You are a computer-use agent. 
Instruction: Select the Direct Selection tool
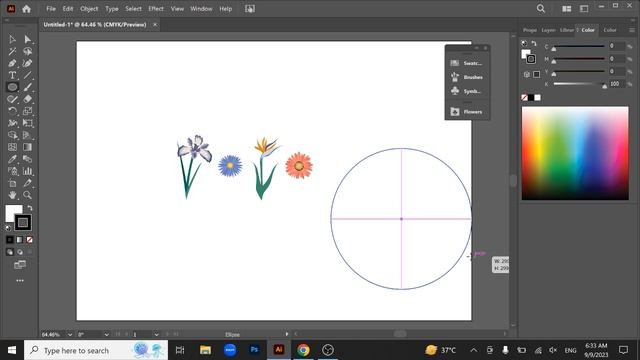point(27,39)
